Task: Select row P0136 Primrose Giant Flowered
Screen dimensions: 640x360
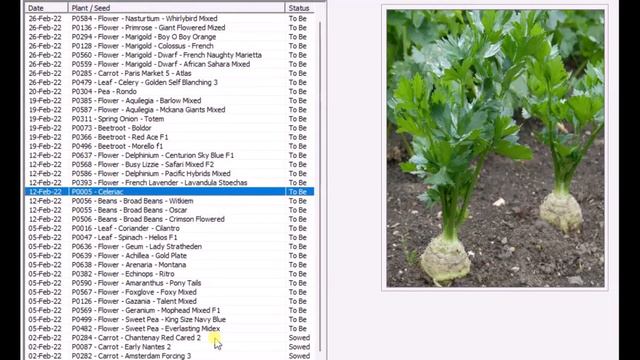Action: point(169,28)
